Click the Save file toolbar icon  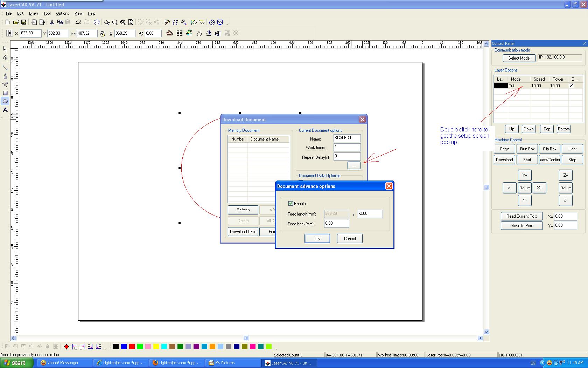pyautogui.click(x=24, y=22)
